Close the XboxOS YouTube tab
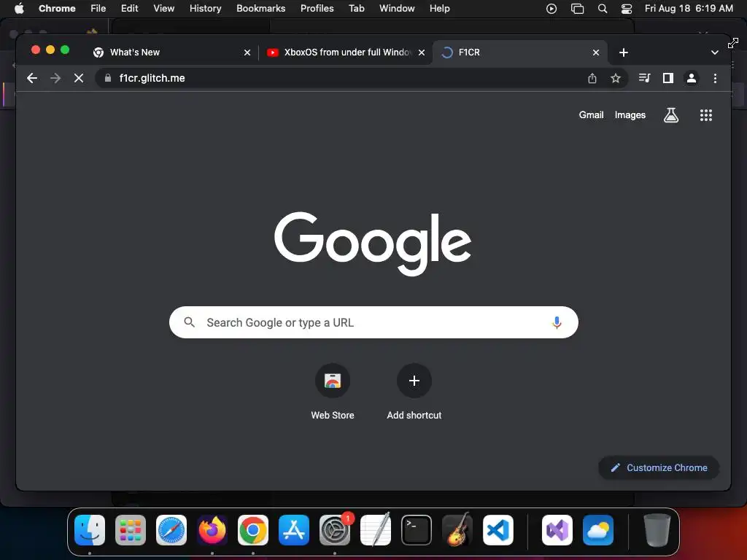This screenshot has height=560, width=747. [x=421, y=52]
